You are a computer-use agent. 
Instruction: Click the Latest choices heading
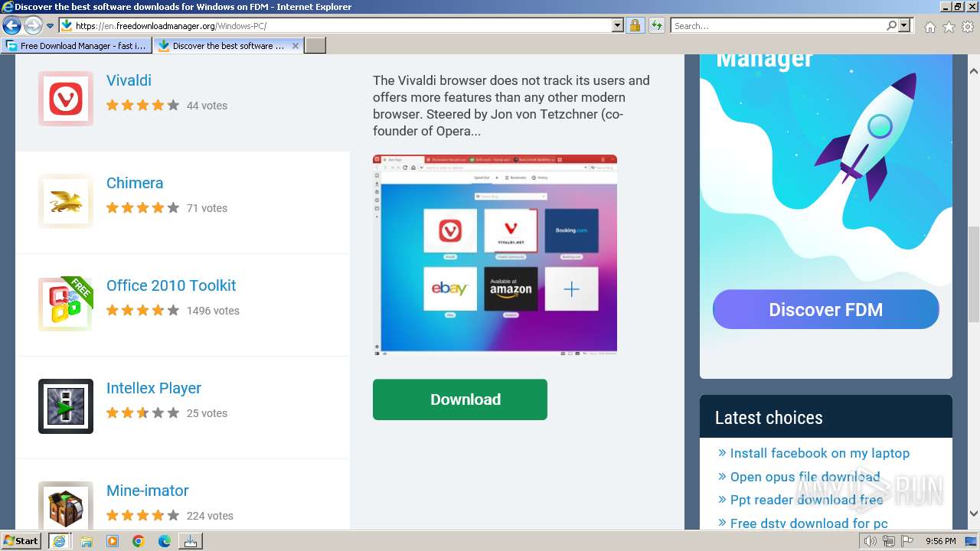click(769, 418)
